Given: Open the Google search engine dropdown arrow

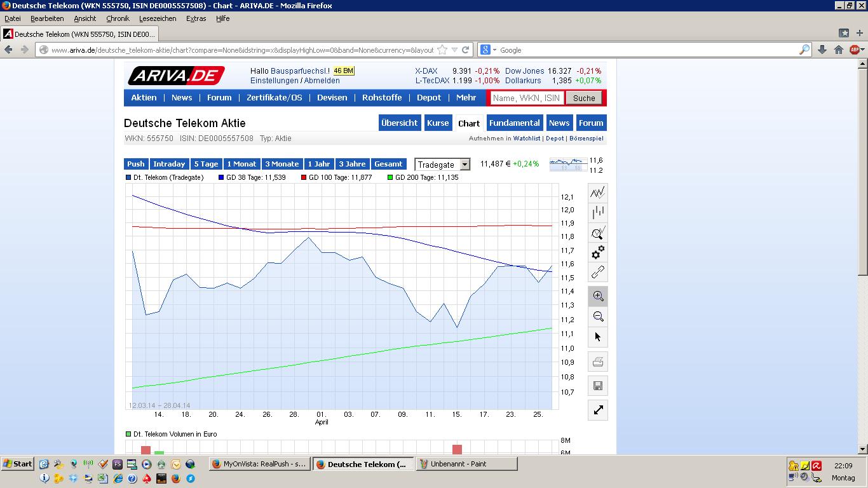Looking at the screenshot, I should point(494,50).
